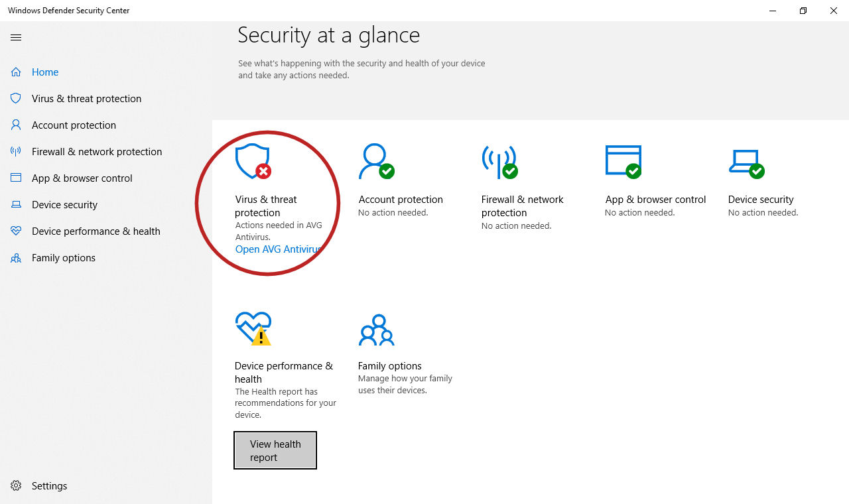Click 'No action needed.' under Account protection tile

[x=393, y=212]
